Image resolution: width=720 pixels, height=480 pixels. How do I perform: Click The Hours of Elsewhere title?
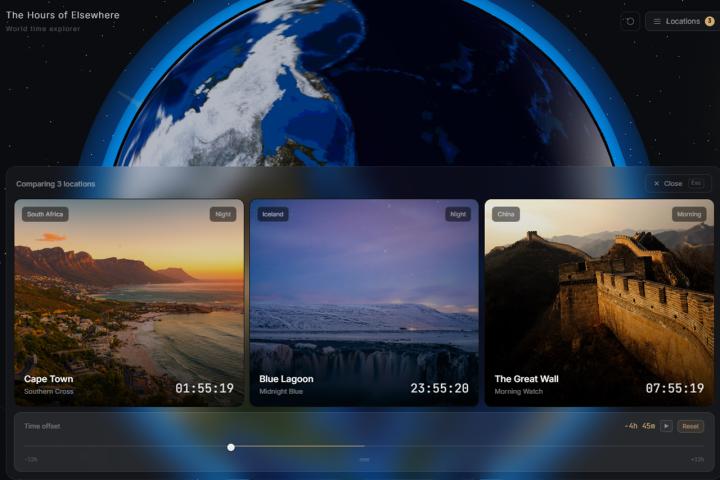point(62,15)
